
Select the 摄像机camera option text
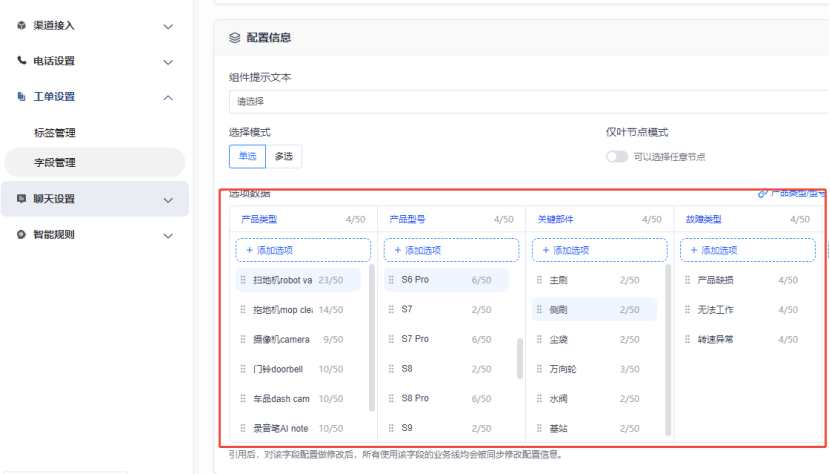click(x=281, y=339)
